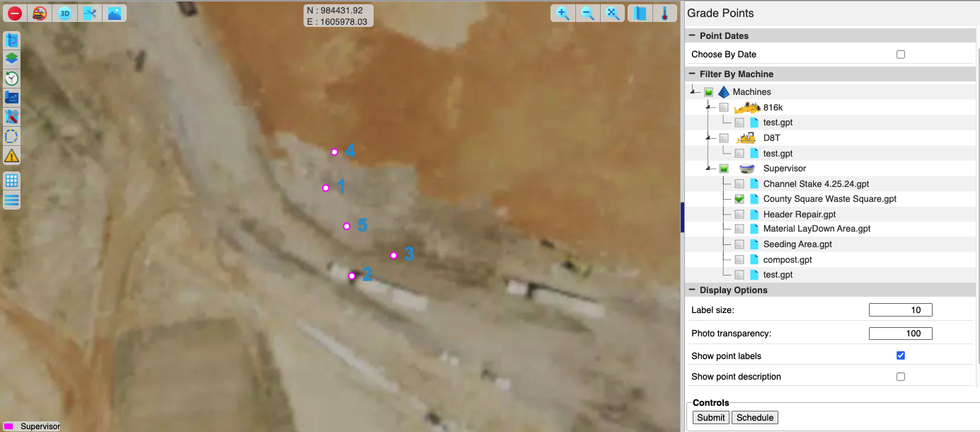This screenshot has height=432, width=980.
Task: Select test.gpt under Supervisor
Action: point(778,275)
